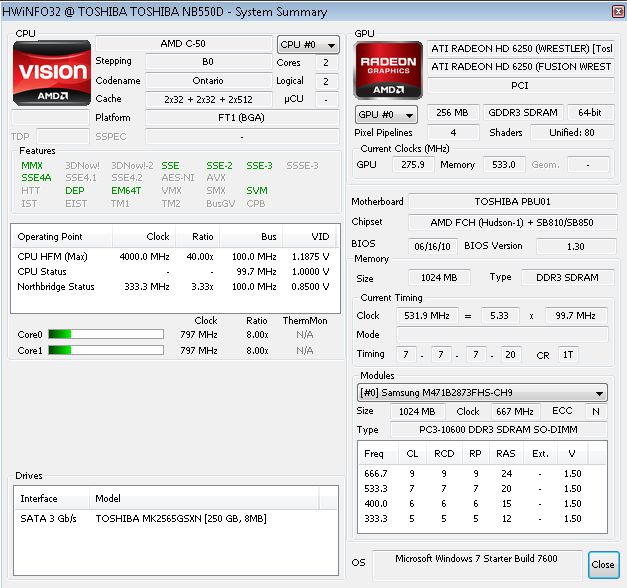Viewport: 627px width, 588px height.
Task: Click the BIOS date 06/16/10 field
Action: point(433,246)
